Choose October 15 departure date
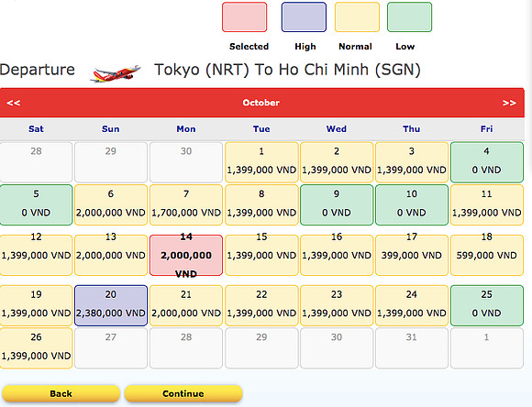The image size is (532, 407). point(261,255)
